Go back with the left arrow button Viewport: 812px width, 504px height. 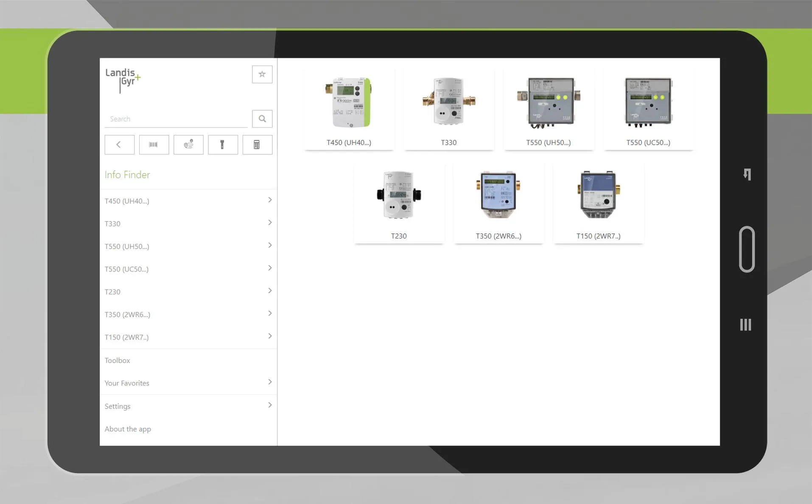119,145
